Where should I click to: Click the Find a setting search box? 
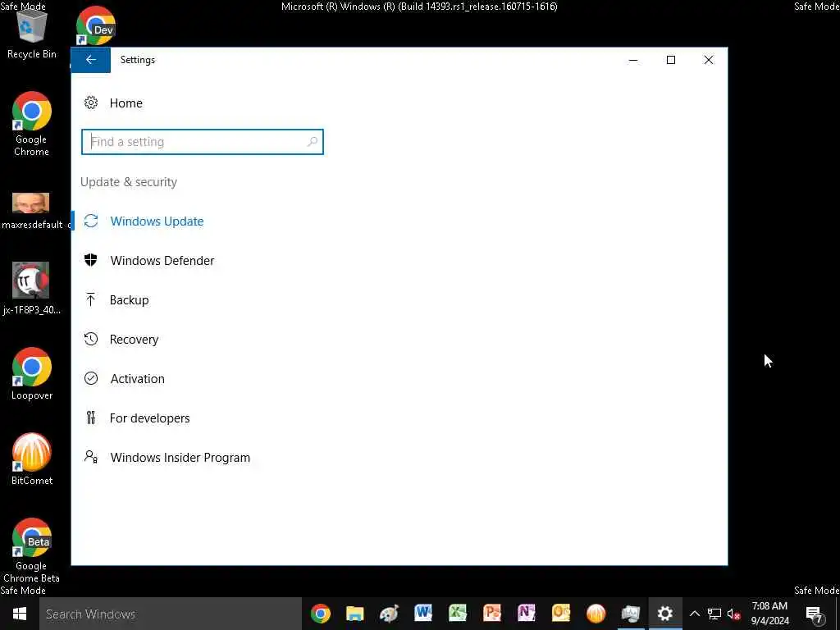click(x=202, y=142)
